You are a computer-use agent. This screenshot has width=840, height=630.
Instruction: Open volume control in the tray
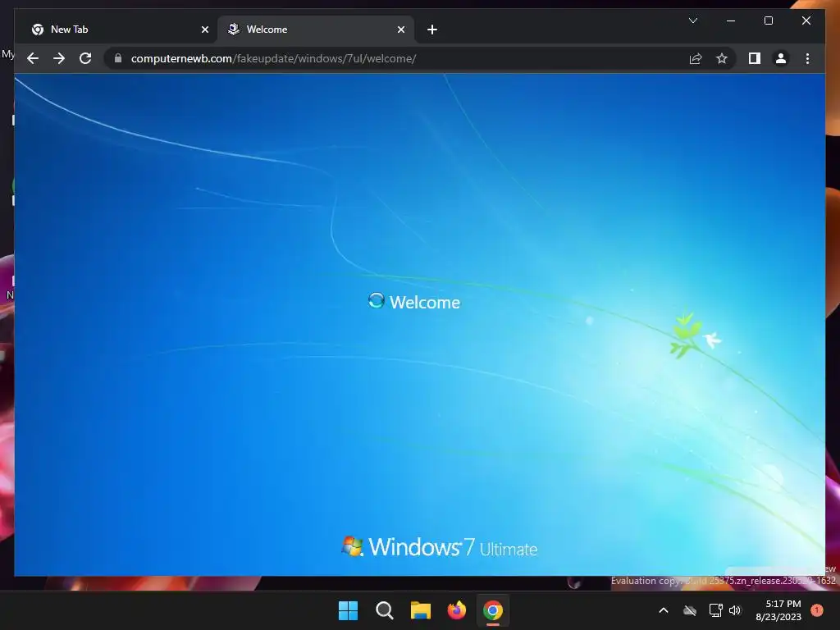pos(735,610)
